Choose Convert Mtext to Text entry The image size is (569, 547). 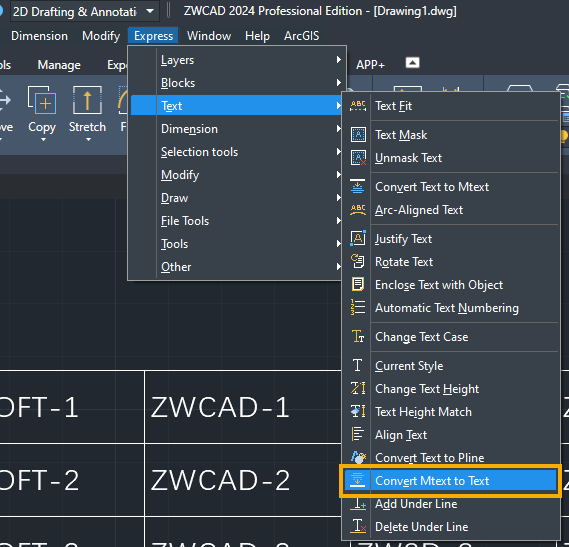point(451,480)
